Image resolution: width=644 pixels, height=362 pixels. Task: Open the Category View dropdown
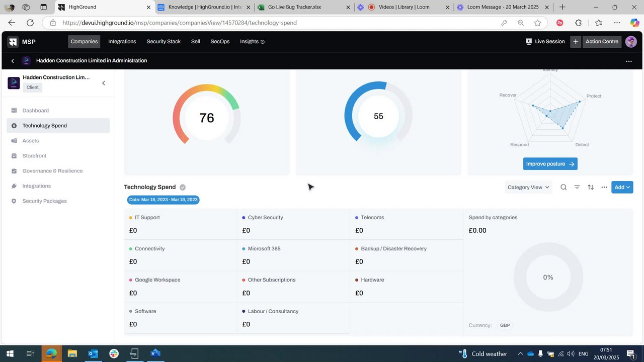click(x=528, y=187)
